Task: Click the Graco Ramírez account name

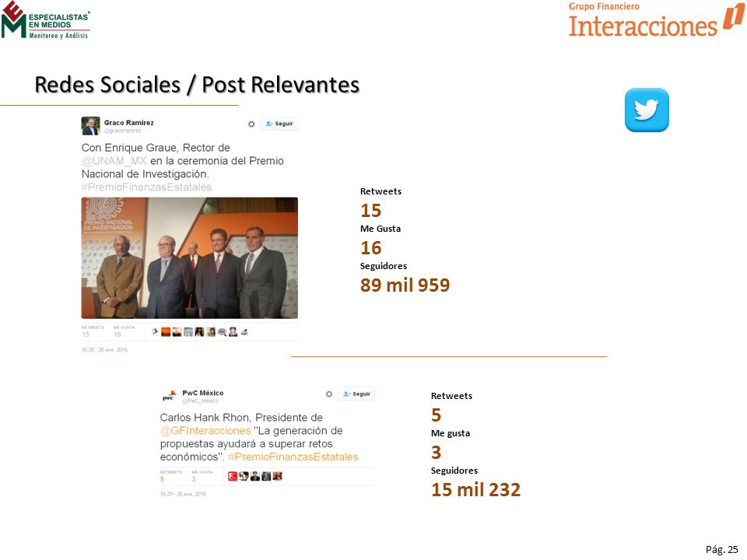Action: click(x=129, y=123)
